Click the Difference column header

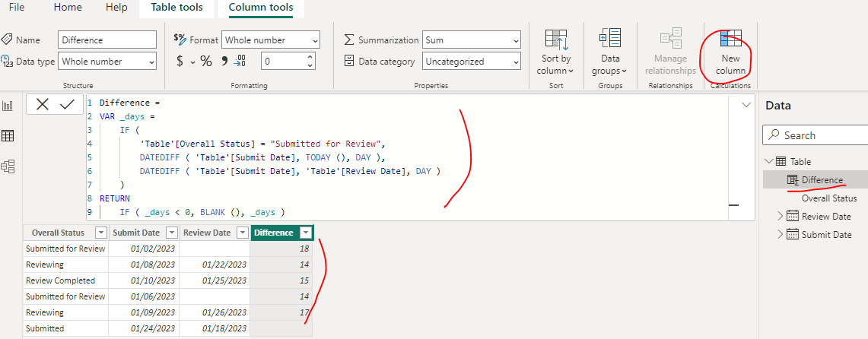click(282, 233)
